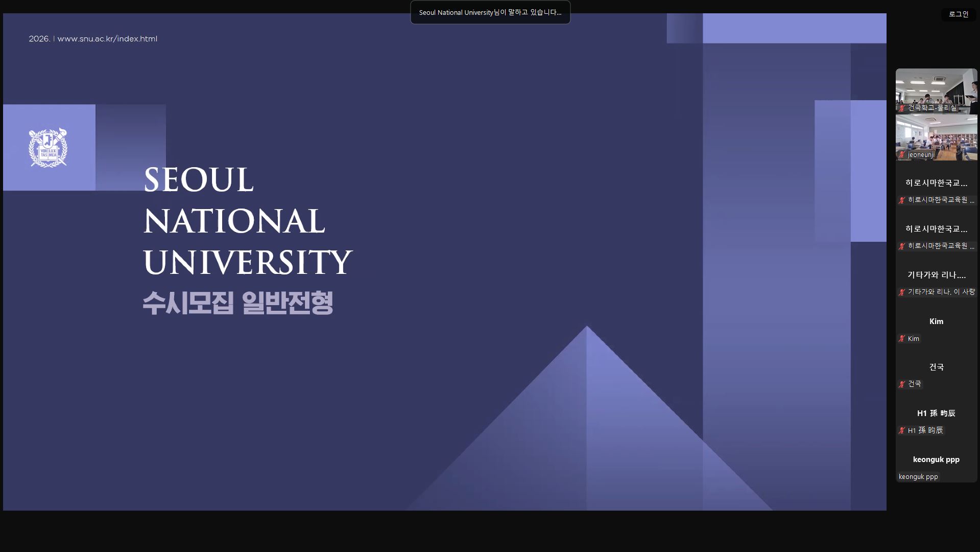Select the keonguk ppp participant tile
The height and width of the screenshot is (552, 980).
(936, 459)
